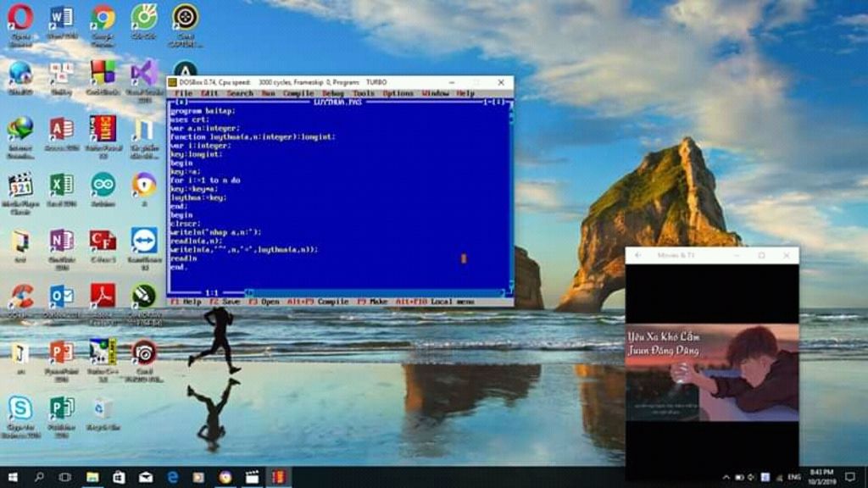Open the Mail app from the taskbar
This screenshot has height=488, width=868.
pyautogui.click(x=146, y=477)
